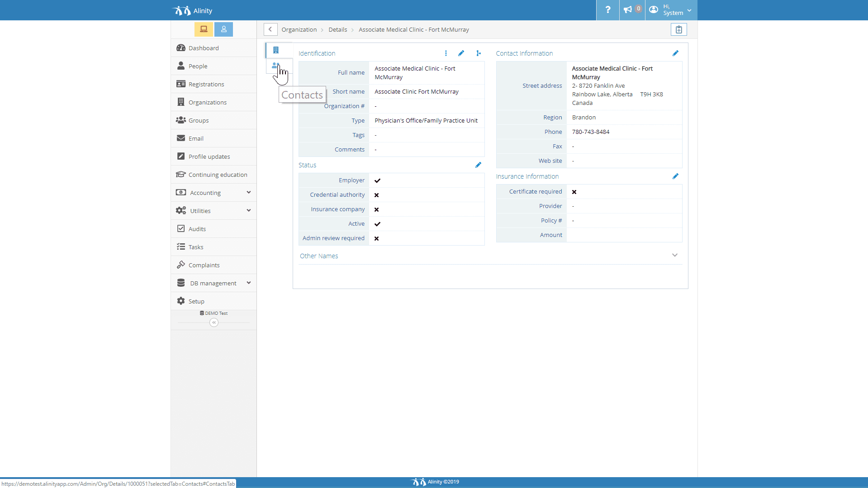The height and width of the screenshot is (488, 868).
Task: Open People in the sidebar
Action: (213, 66)
